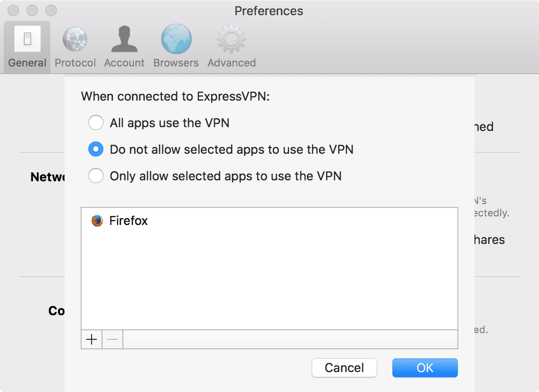Select the General preferences icon

[27, 45]
